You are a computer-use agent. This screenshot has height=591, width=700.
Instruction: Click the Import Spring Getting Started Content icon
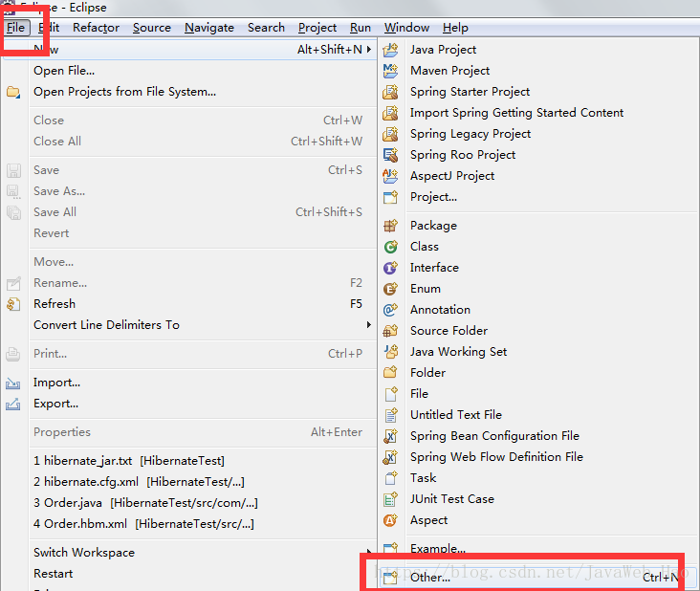click(x=390, y=113)
